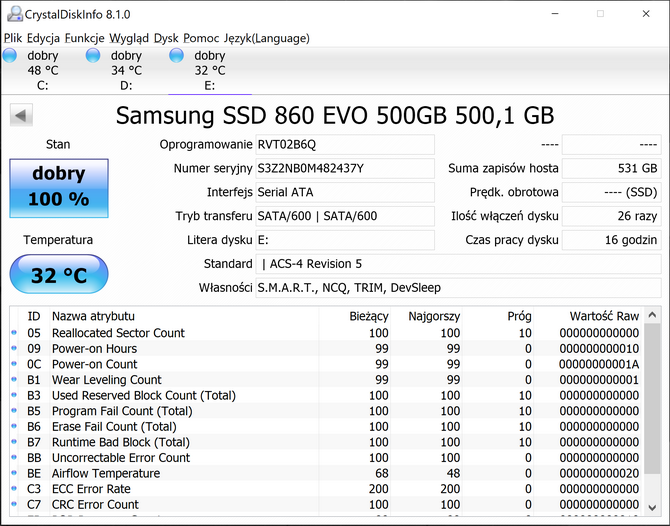Viewport: 670px width, 526px height.
Task: Select the Reallocated Sector Count row
Action: click(326, 332)
